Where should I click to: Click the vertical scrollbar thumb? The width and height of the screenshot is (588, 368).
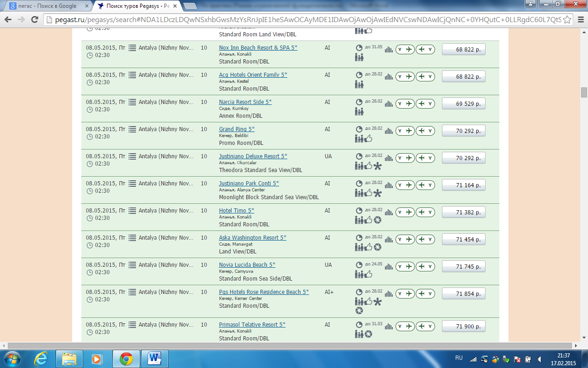coord(584,92)
